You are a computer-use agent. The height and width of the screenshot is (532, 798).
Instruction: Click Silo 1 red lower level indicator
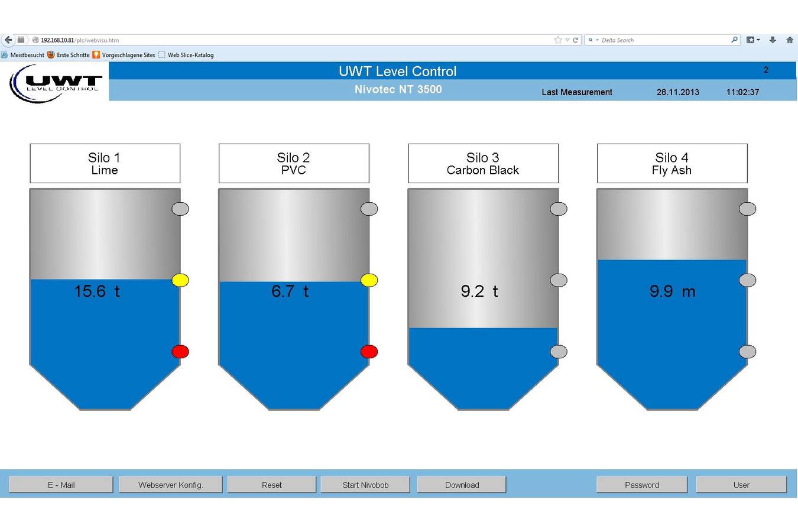pyautogui.click(x=180, y=352)
